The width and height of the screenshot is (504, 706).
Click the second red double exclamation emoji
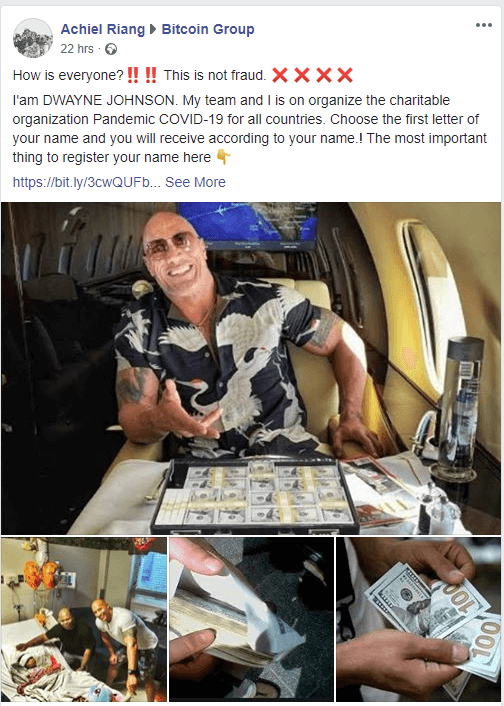tap(151, 75)
